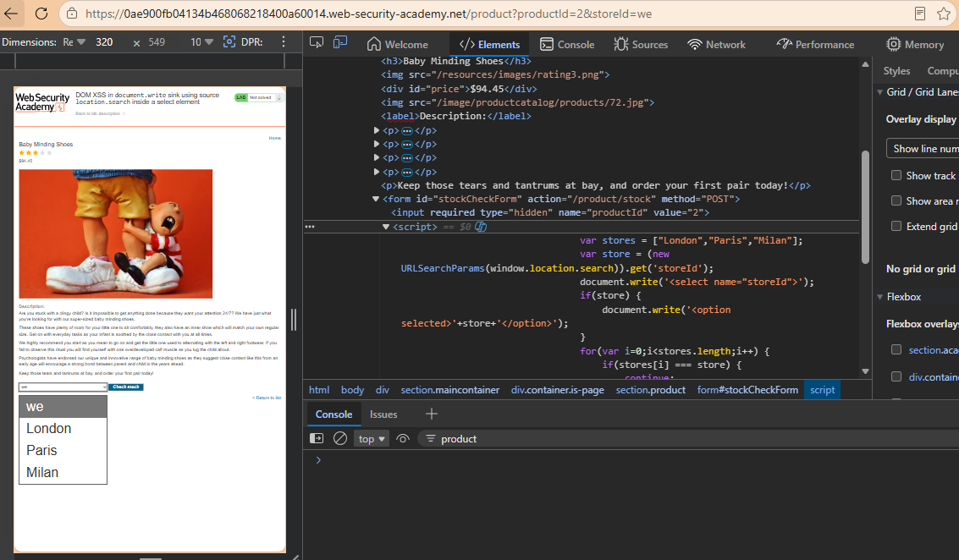Screen dimensions: 959x560
Task: Go back with browser back arrow
Action: (x=11, y=14)
